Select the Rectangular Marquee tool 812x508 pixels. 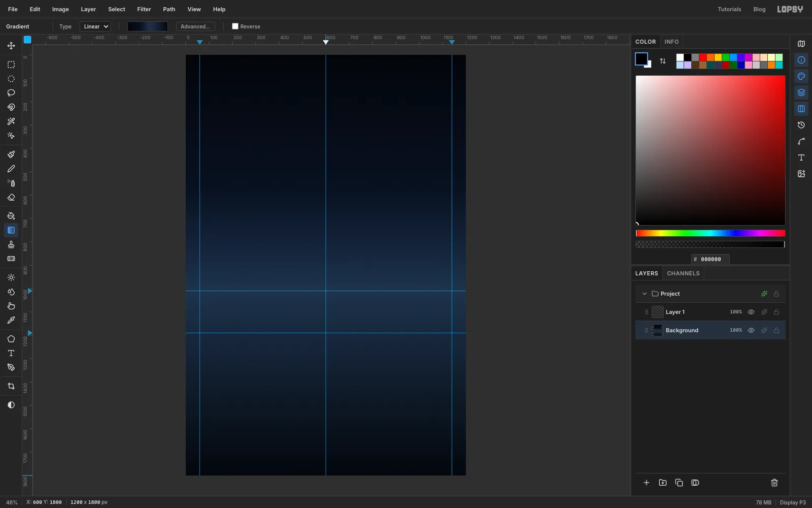point(11,65)
